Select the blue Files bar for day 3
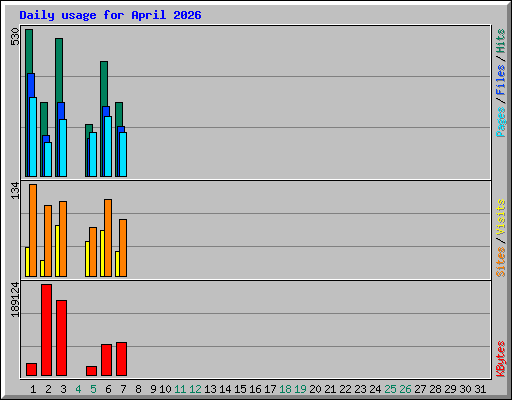The height and width of the screenshot is (400, 512). pos(62,111)
